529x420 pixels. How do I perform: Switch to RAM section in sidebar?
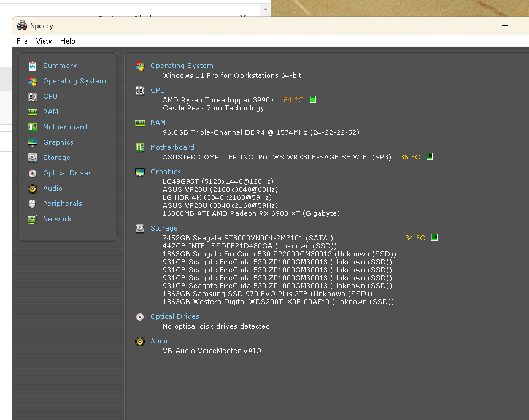tap(50, 112)
